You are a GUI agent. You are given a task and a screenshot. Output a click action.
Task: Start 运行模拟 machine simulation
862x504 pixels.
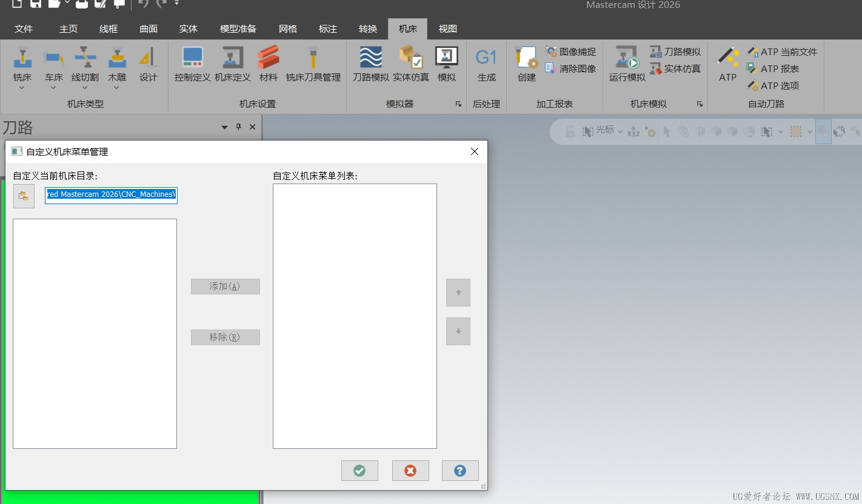click(x=627, y=65)
